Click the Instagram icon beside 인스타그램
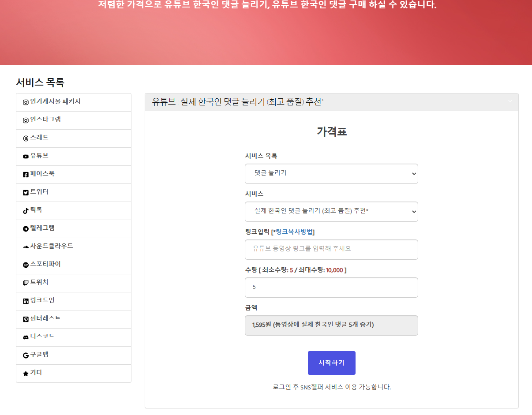This screenshot has width=532, height=415. (26, 120)
